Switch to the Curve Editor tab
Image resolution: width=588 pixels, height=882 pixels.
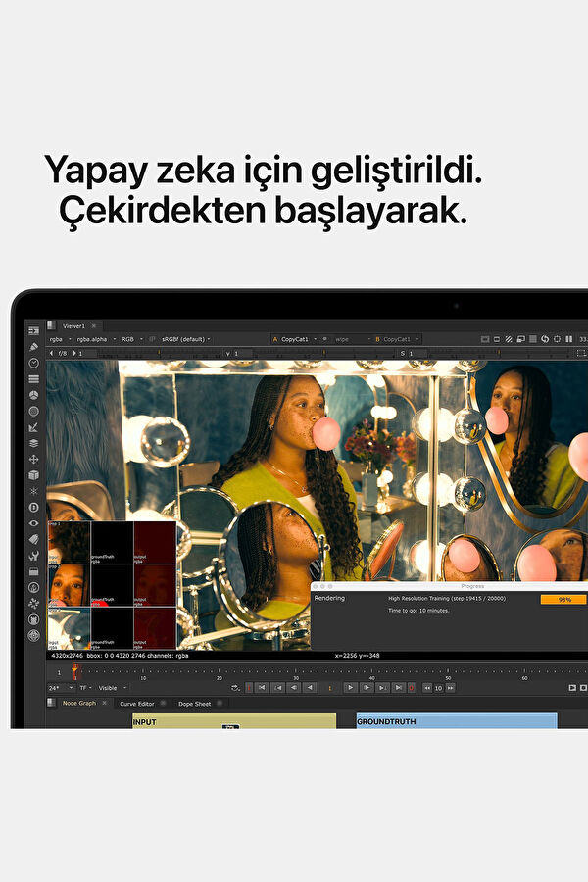(x=137, y=704)
